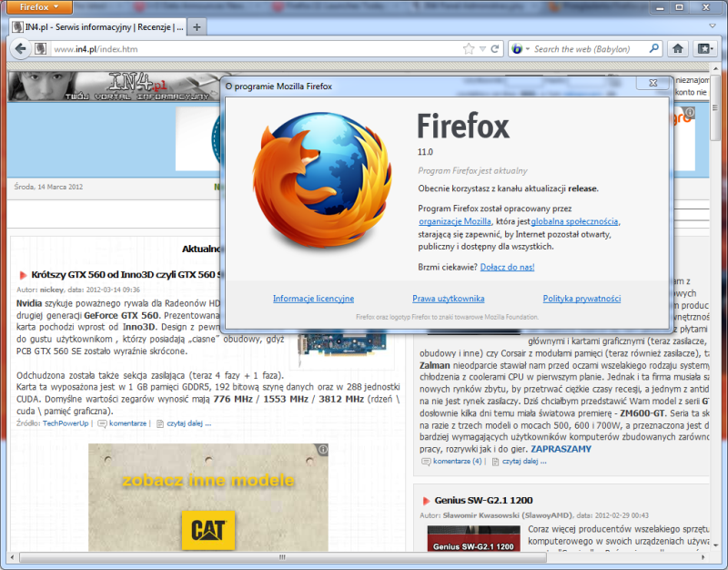728x570 pixels.
Task: Open the globalną społecznością link
Action: point(574,221)
